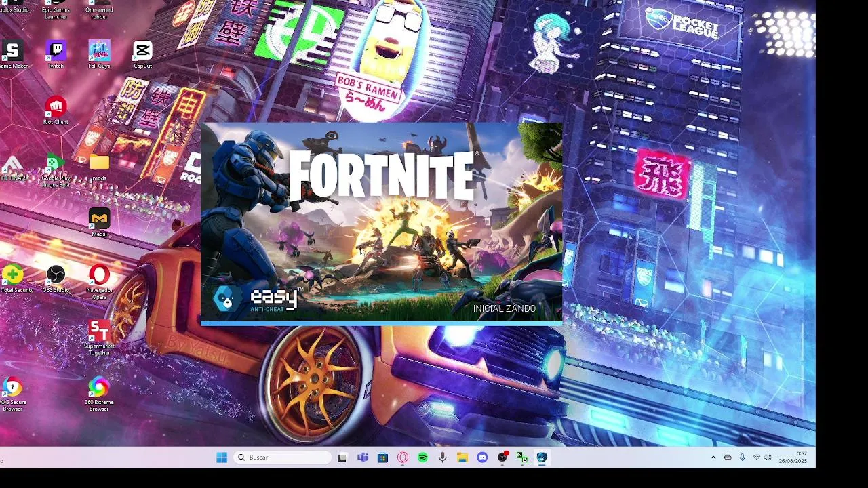The width and height of the screenshot is (868, 488).
Task: Select THE FINALS desktop shortcut
Action: click(x=13, y=167)
